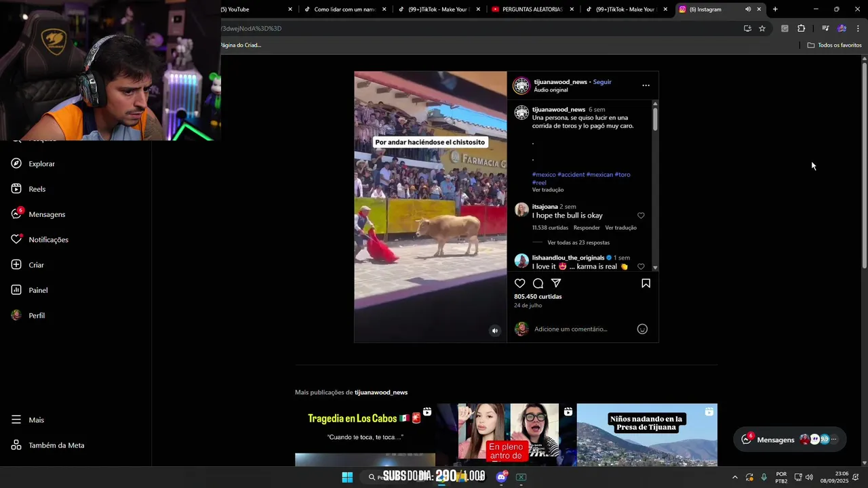
Task: Like itsajoana's comment heart
Action: coord(641,216)
